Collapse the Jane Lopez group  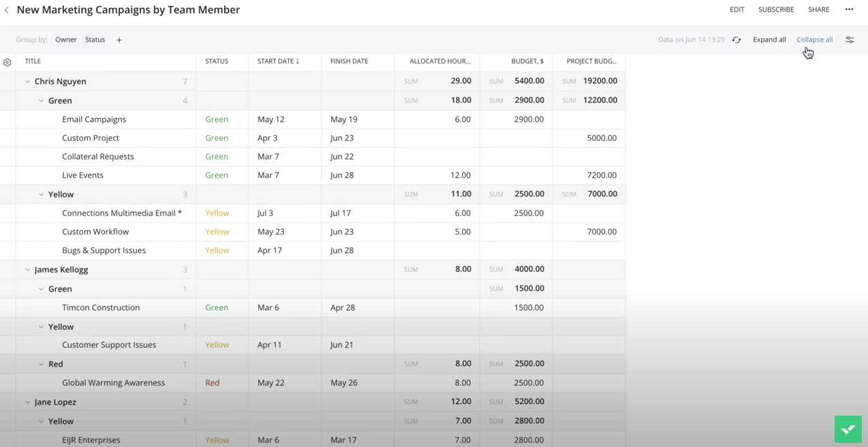point(28,402)
